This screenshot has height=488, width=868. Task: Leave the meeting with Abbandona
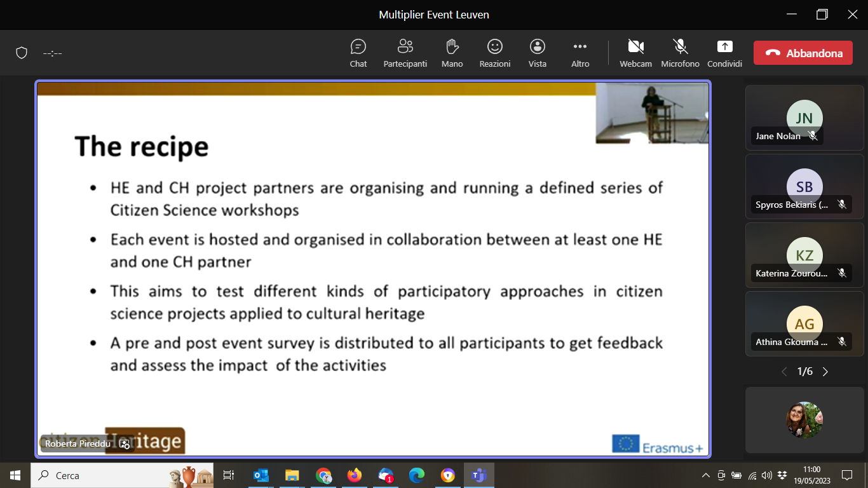(x=803, y=53)
